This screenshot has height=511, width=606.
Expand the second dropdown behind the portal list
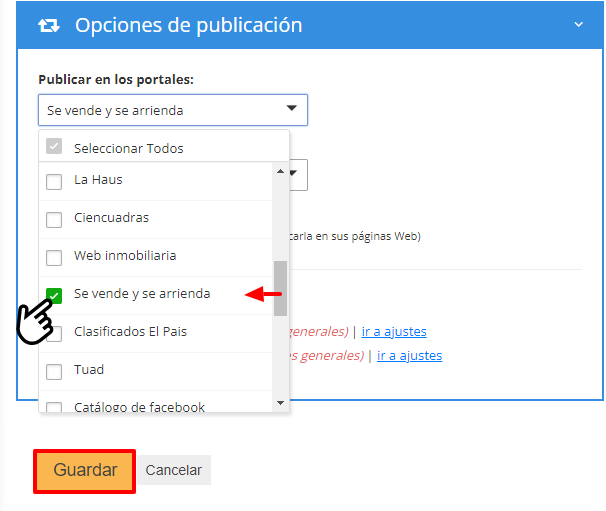click(x=297, y=175)
